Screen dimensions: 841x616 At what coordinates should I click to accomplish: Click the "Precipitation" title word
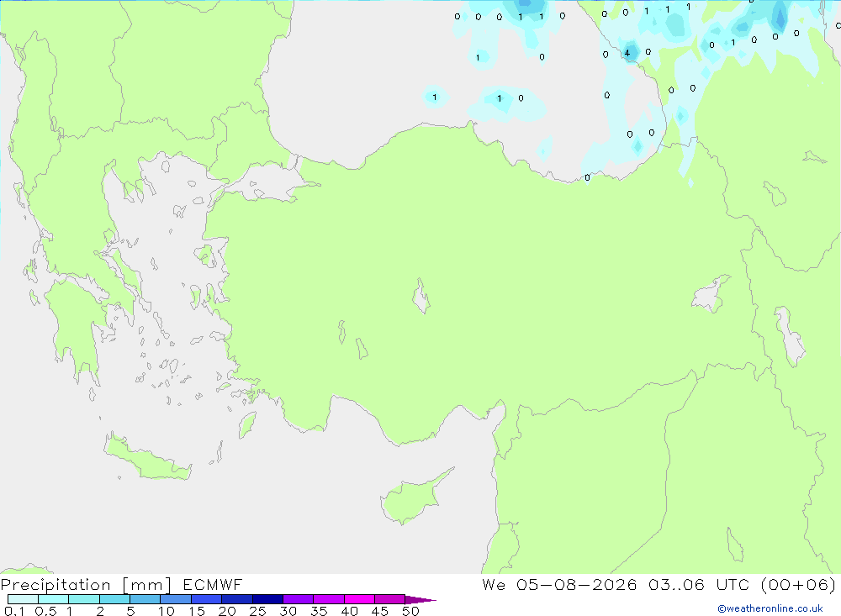coord(56,585)
